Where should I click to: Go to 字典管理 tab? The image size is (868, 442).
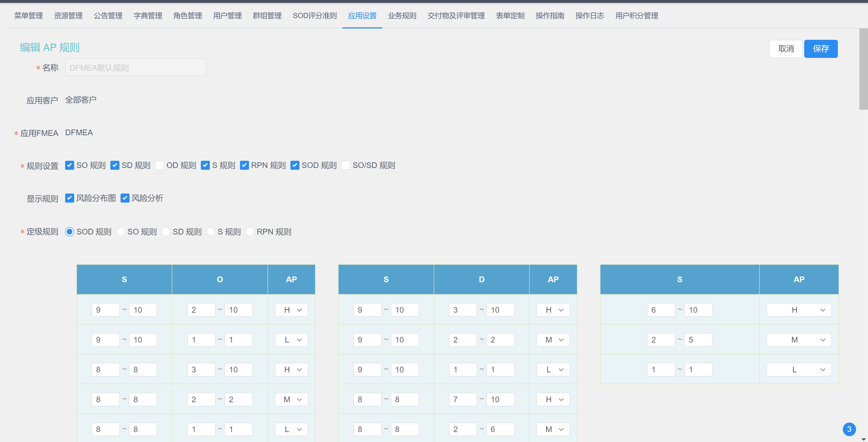tap(148, 16)
